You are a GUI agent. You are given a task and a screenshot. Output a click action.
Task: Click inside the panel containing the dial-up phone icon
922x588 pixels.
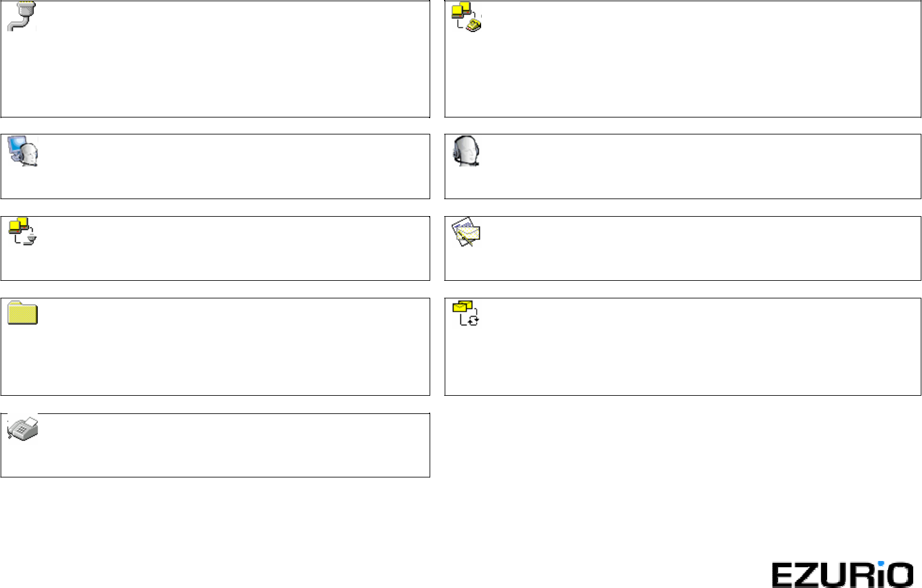[683, 59]
